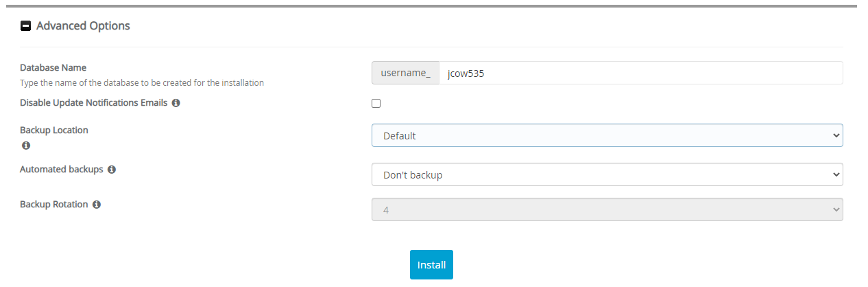The height and width of the screenshot is (287, 868).
Task: Click the Automated backups label text
Action: [62, 169]
